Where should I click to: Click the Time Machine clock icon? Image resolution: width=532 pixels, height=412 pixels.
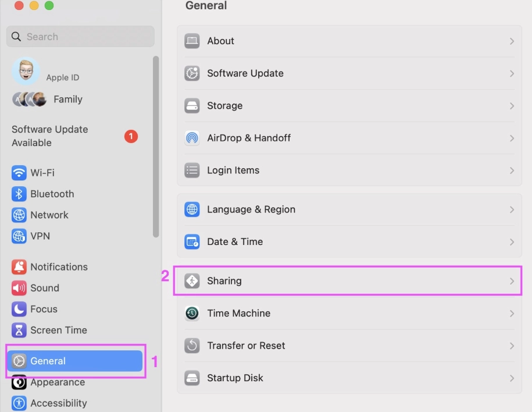point(192,313)
